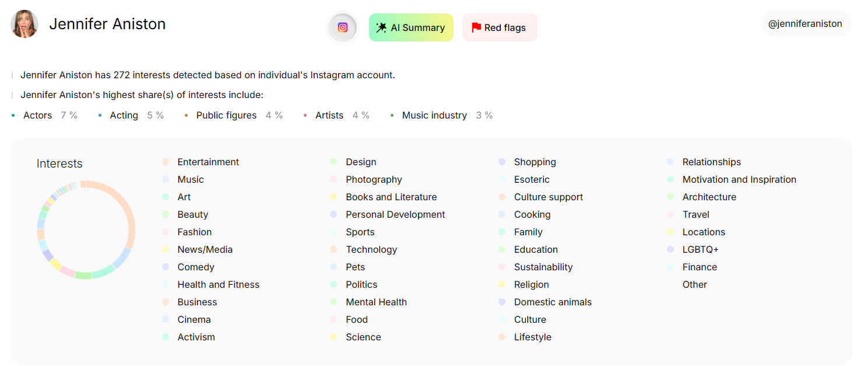868x366 pixels.
Task: Click the Instagram icon button
Action: pos(343,27)
